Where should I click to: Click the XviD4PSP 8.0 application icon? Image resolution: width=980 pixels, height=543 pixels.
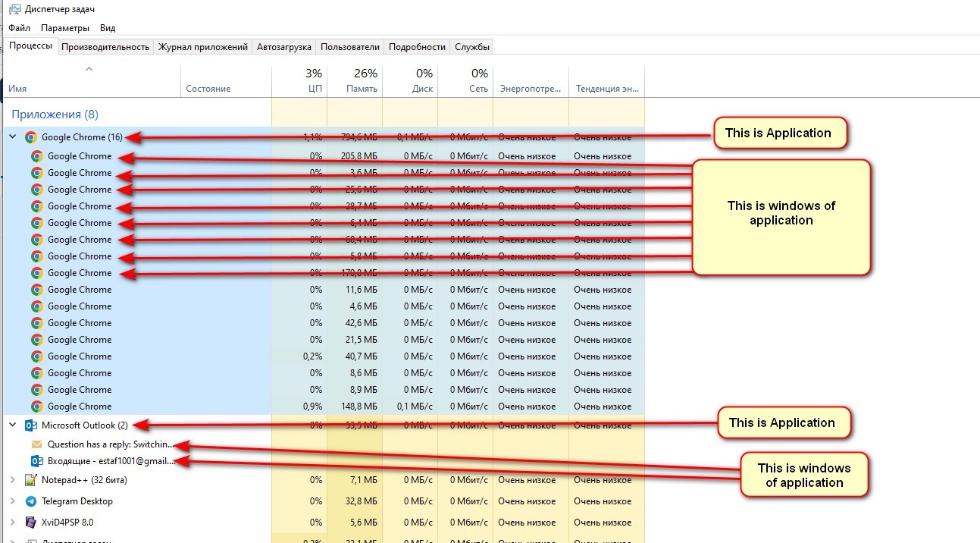pyautogui.click(x=31, y=523)
